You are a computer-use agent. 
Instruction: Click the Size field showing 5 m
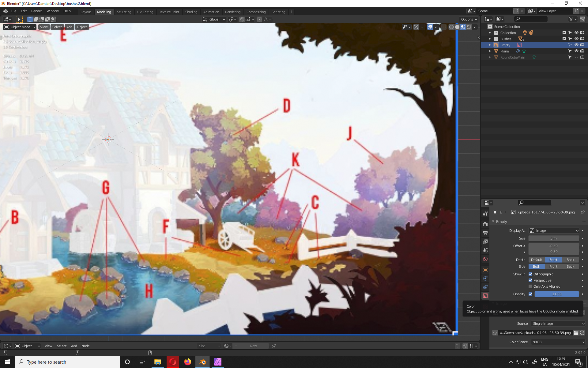coord(553,238)
